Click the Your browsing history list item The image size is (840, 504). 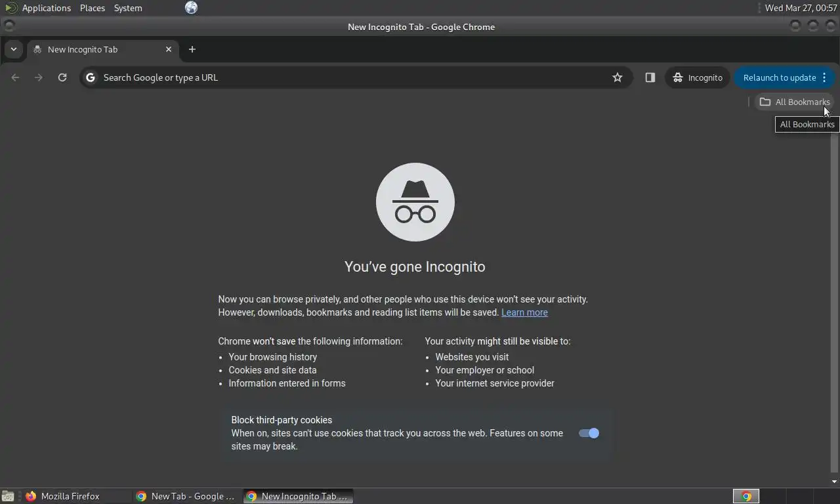(273, 357)
